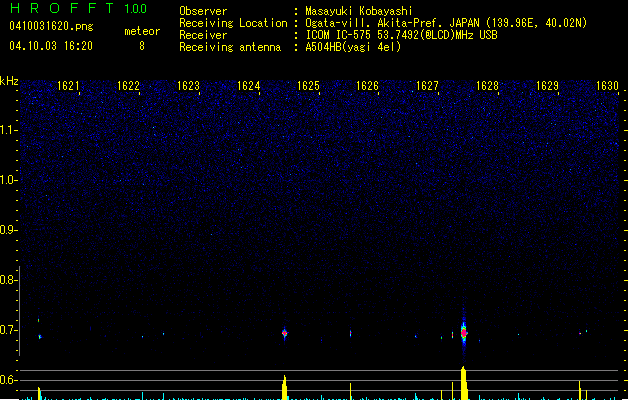Viewport: 629px width, 400px height.
Task: Click the Receiving Location label
Action: coord(233,23)
